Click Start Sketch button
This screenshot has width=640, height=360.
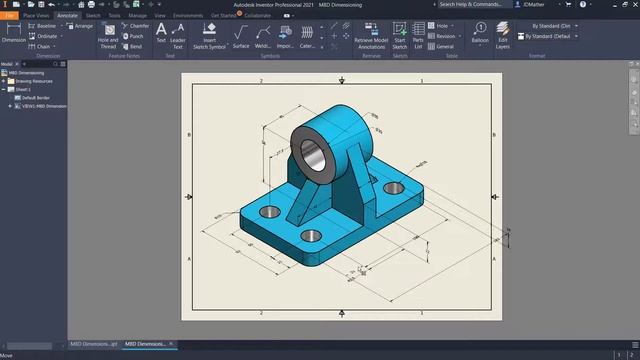click(400, 36)
